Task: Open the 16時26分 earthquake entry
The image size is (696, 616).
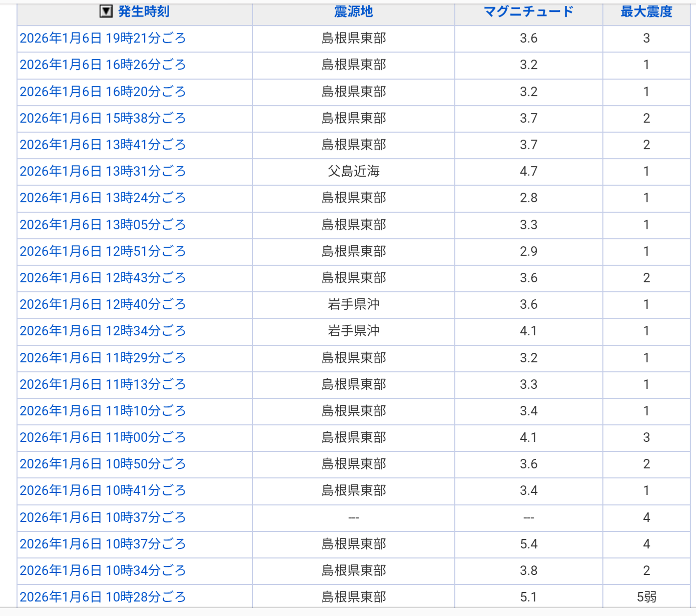Action: click(103, 65)
